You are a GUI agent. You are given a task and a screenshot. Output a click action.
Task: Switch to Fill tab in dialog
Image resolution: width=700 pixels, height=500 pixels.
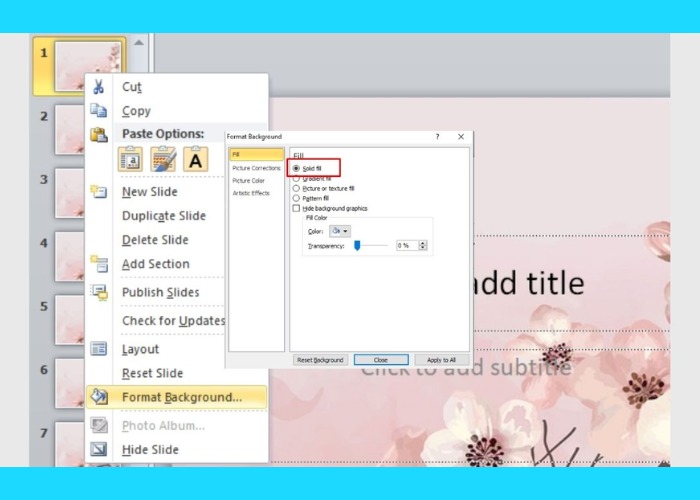pyautogui.click(x=256, y=154)
